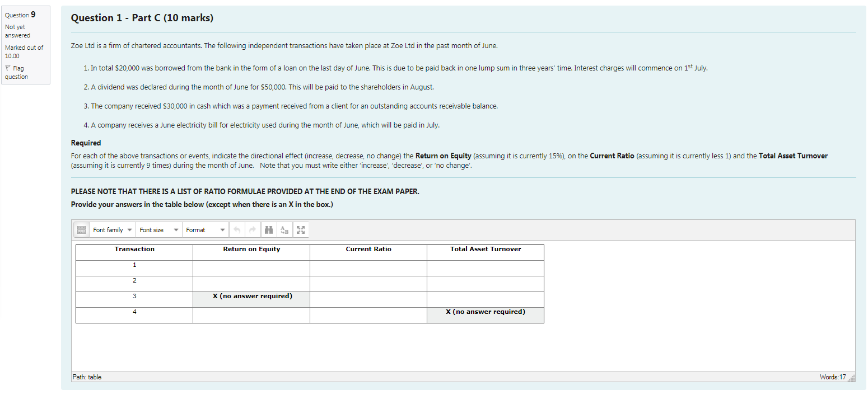Click the 'Question 1 - Part C (10 marks)' heading

(142, 18)
